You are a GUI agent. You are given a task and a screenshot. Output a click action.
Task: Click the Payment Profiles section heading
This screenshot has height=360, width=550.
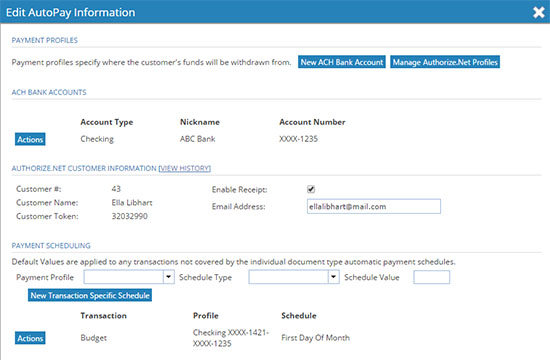45,40
